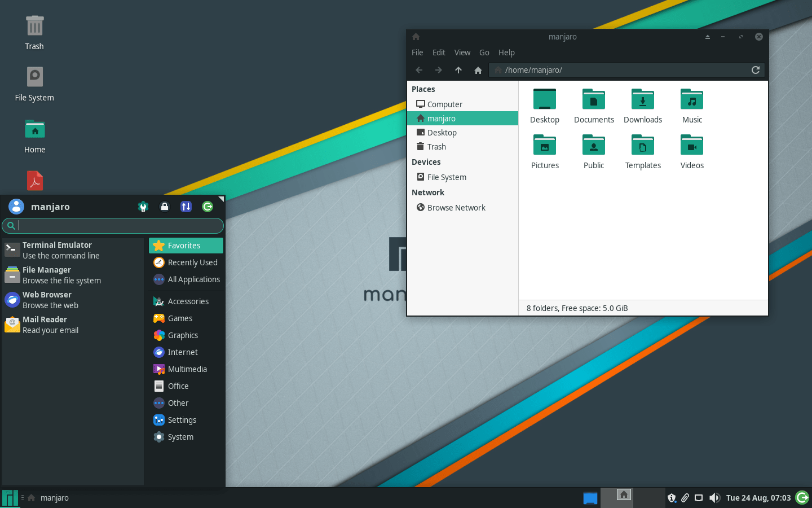Open the Edit menu in file manager

tap(439, 52)
